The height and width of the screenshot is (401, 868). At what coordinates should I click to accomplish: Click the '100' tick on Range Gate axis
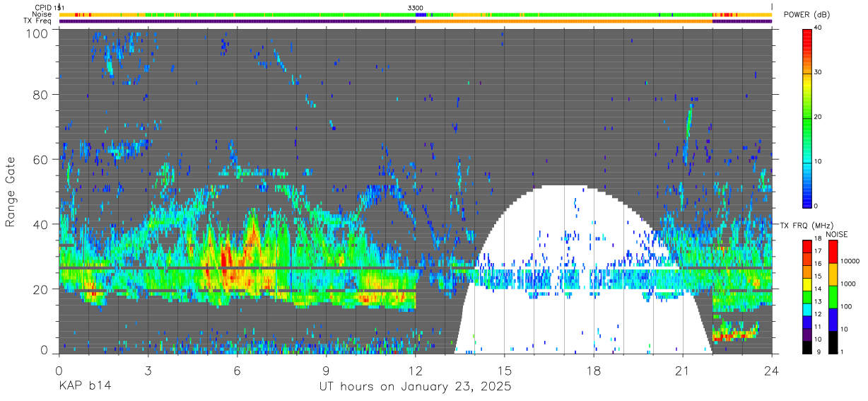coord(37,33)
